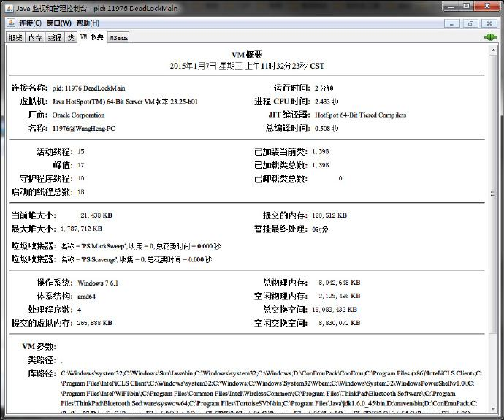Click operating system Windows 7 6.1
Screen dimensions: 504x420
98,283
